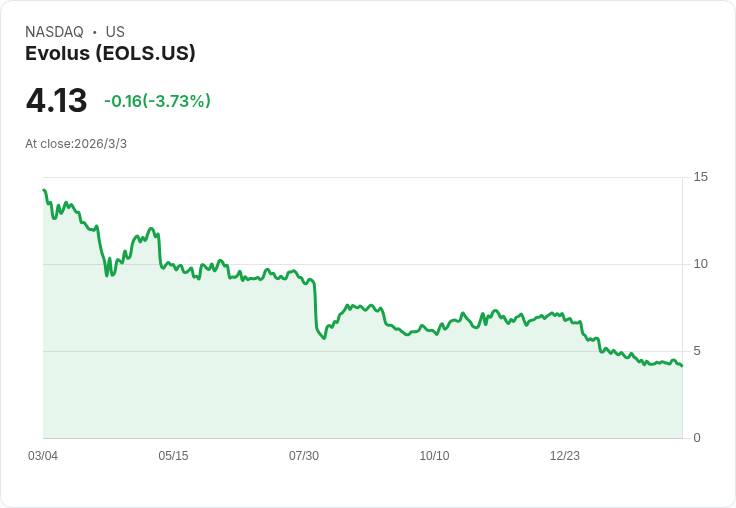
Task: Click the 10 y-axis label
Action: coord(700,264)
